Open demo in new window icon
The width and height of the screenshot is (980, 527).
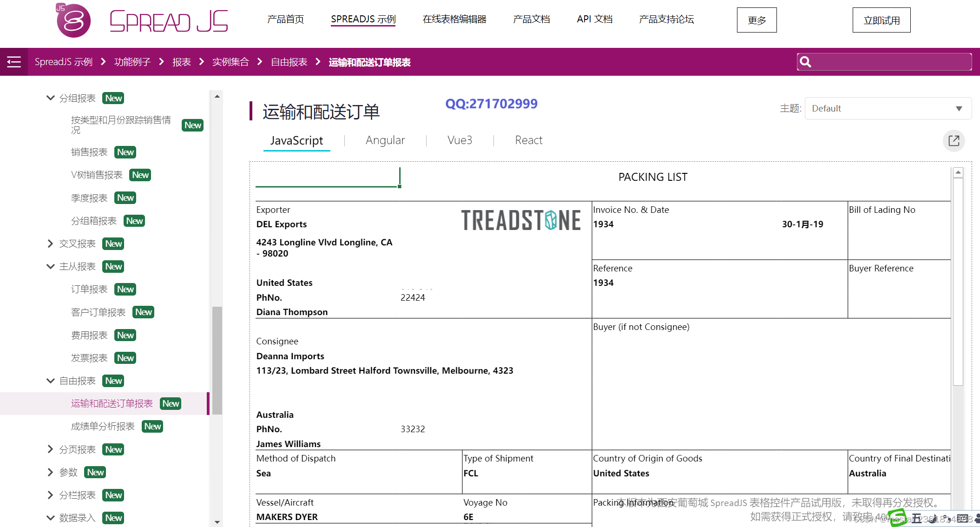point(954,141)
